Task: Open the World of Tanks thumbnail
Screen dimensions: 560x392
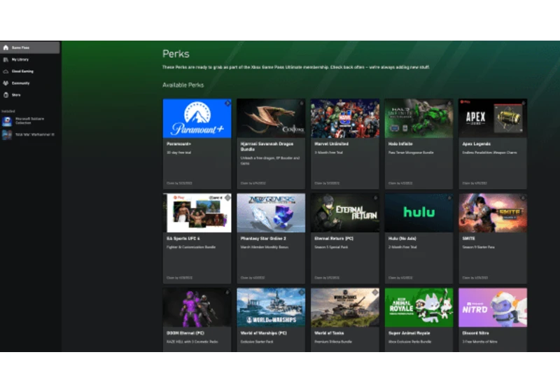Action: click(345, 308)
